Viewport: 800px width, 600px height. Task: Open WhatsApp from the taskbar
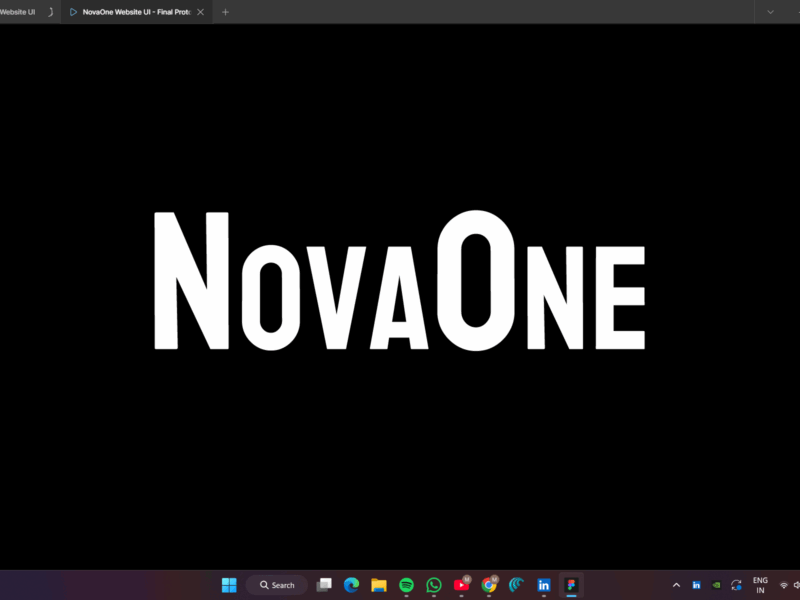(x=434, y=585)
